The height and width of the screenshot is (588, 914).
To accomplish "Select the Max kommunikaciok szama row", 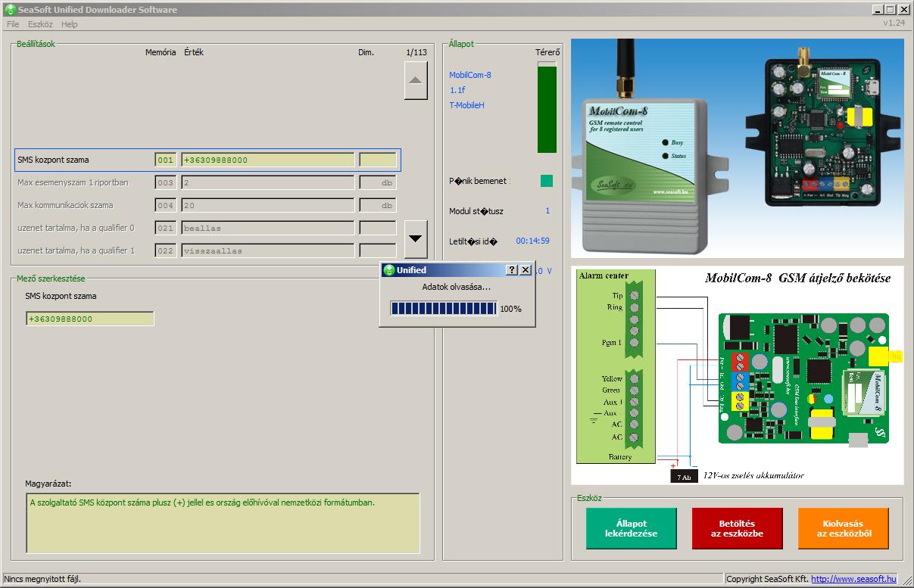I will point(65,205).
